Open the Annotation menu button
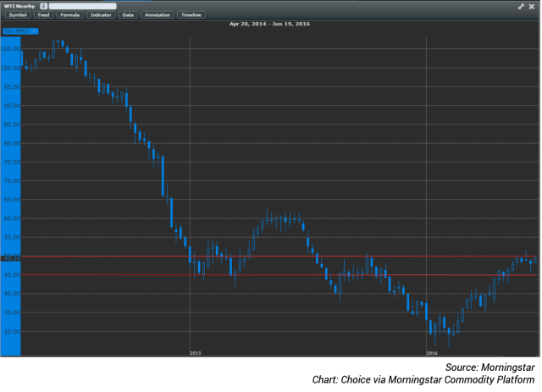 (x=158, y=15)
